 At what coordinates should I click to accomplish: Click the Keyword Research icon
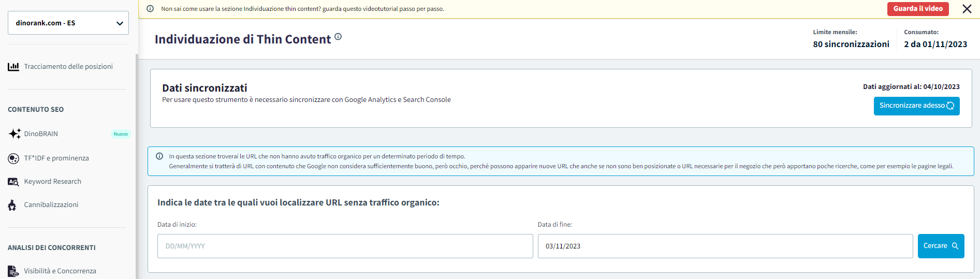[x=13, y=182]
